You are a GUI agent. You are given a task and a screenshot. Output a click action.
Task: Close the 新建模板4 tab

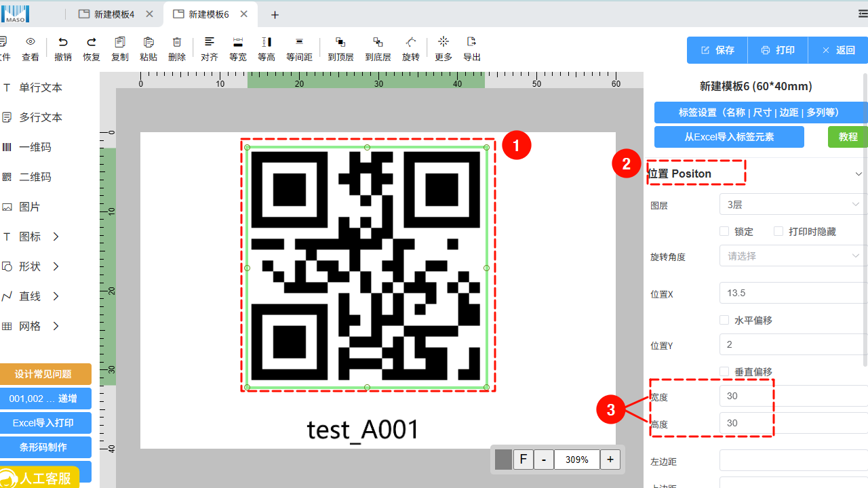click(149, 14)
